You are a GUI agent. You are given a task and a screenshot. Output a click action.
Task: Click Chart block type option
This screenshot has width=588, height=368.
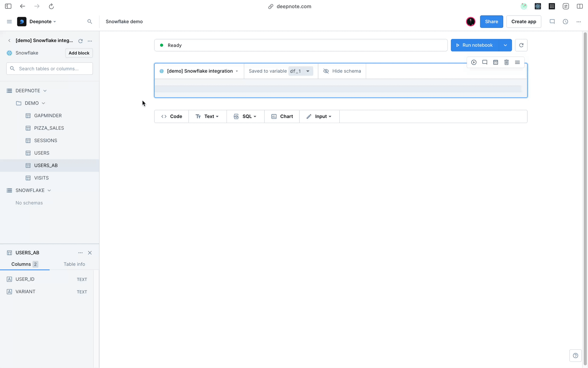[282, 116]
